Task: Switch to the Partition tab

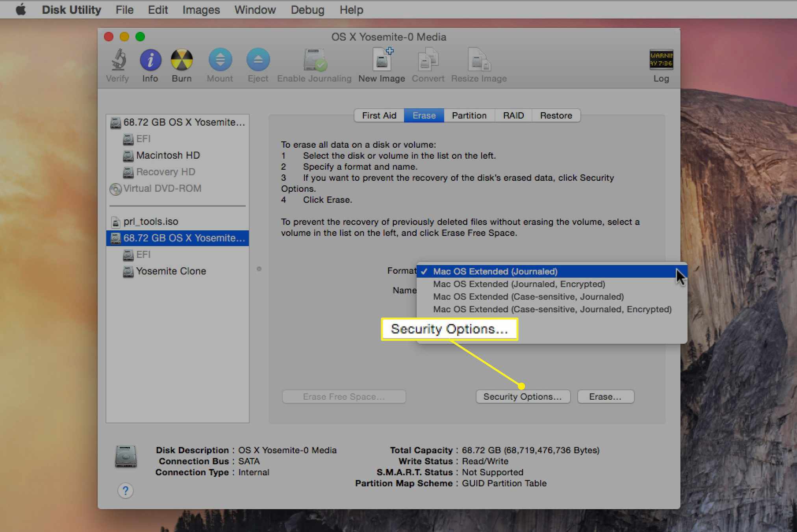Action: [x=469, y=115]
